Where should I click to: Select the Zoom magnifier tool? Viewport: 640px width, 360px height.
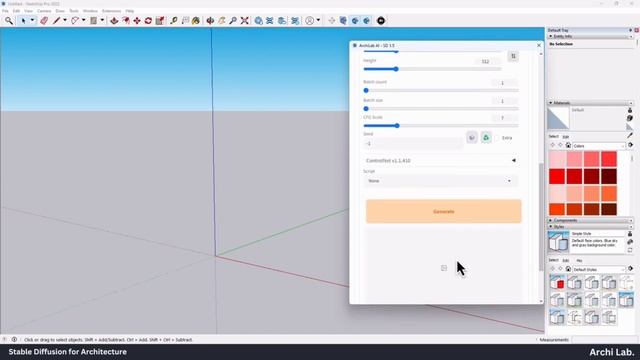[233, 20]
